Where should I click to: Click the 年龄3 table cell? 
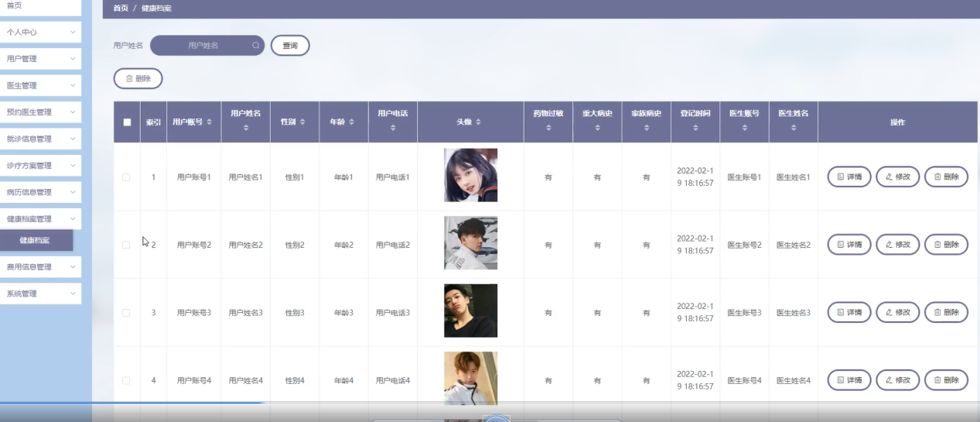coord(343,313)
